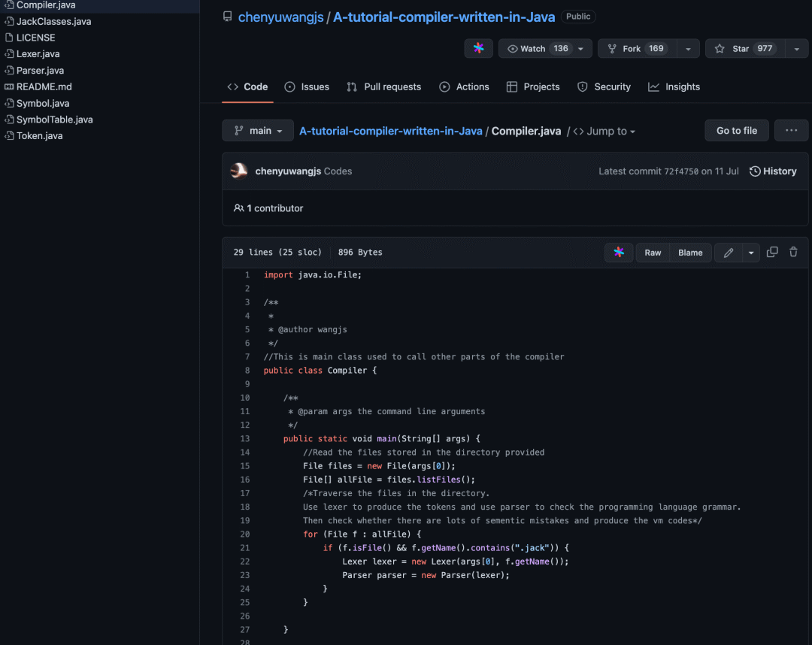Open the main branch selector dropdown
Image resolution: width=812 pixels, height=645 pixels.
pos(258,131)
